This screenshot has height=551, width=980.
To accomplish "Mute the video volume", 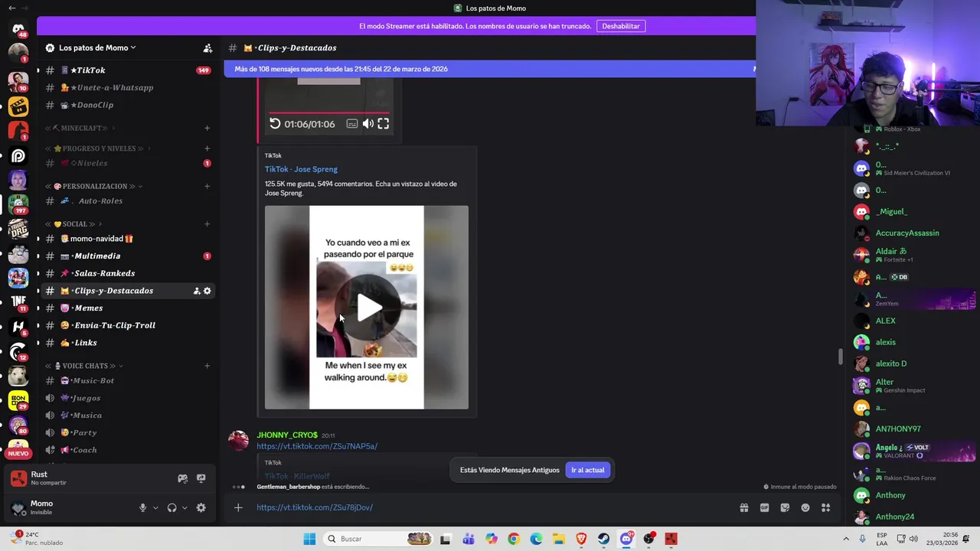I will click(368, 124).
